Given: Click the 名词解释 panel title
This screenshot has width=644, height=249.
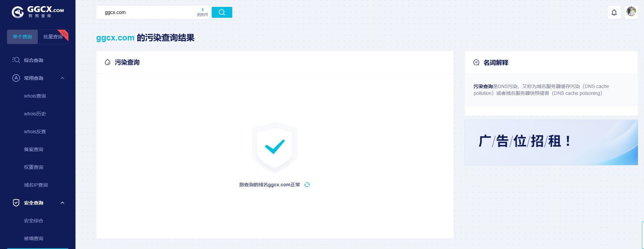Looking at the screenshot, I should (496, 63).
